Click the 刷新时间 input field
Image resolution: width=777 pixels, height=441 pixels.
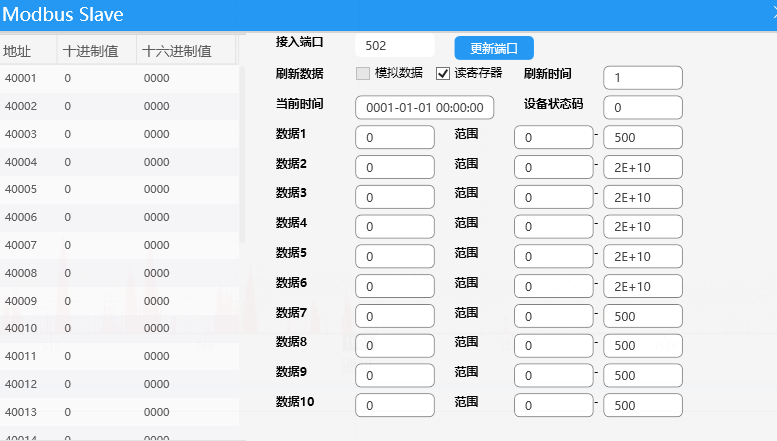click(x=643, y=78)
